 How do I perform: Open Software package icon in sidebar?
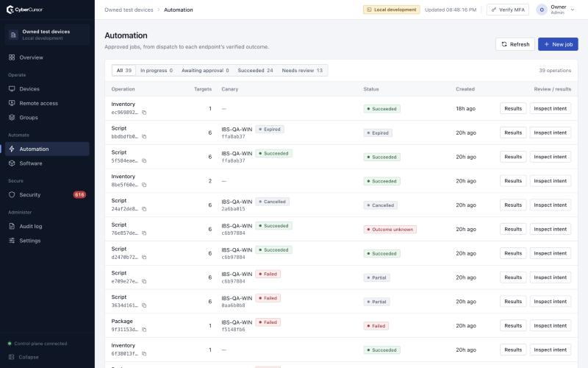point(12,163)
